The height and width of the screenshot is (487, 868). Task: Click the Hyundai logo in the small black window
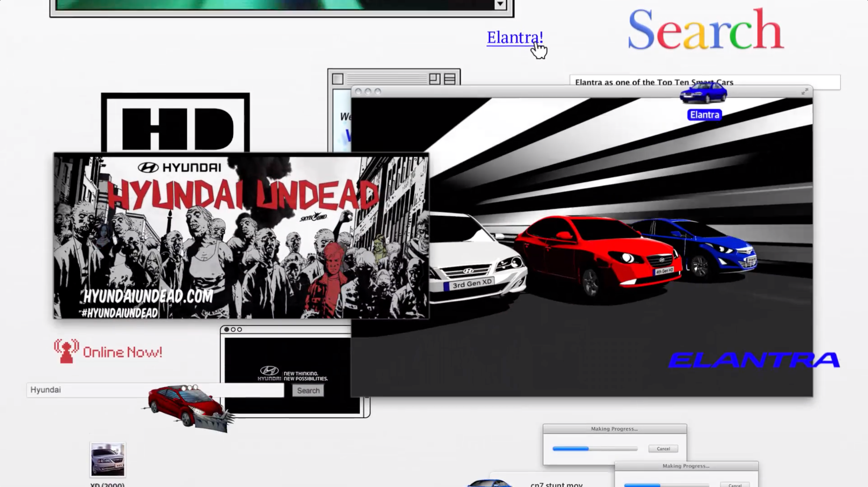(x=269, y=373)
